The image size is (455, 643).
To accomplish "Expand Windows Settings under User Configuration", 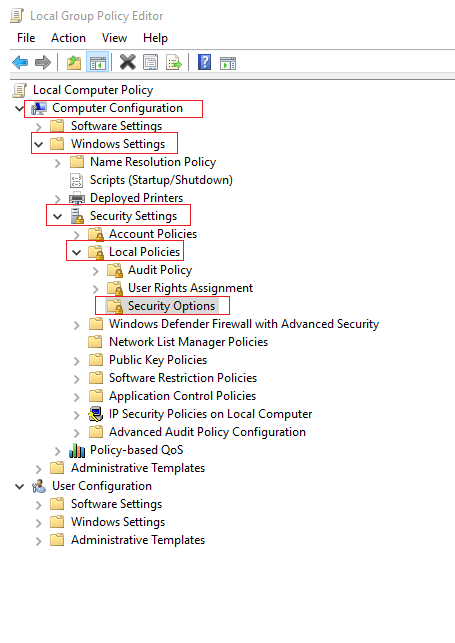I will pos(39,523).
